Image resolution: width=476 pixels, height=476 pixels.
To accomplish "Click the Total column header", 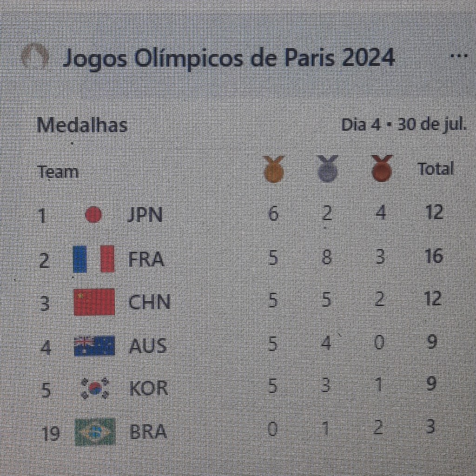I will (x=435, y=169).
